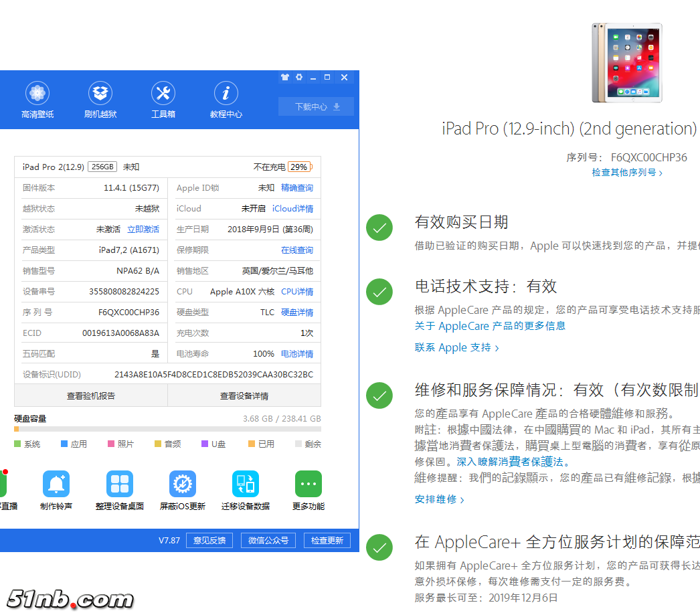View the 查看验机报告 verification report

91,396
